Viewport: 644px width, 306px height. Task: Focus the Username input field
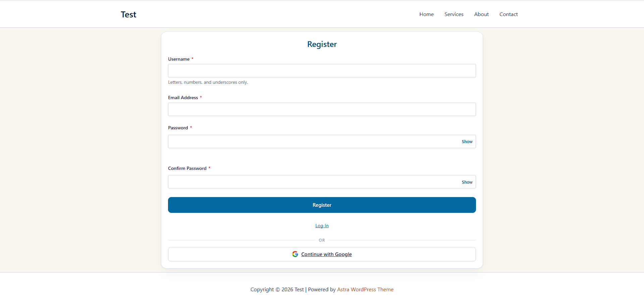[322, 71]
